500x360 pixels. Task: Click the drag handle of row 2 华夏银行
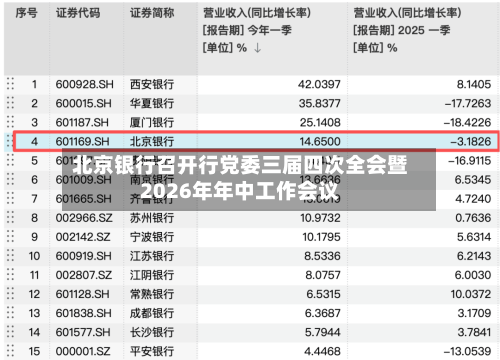pos(10,103)
